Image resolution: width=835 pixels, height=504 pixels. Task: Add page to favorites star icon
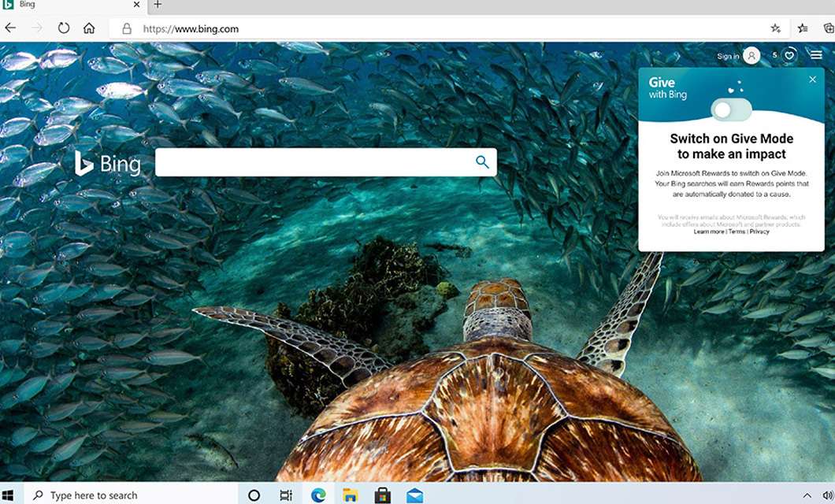775,28
